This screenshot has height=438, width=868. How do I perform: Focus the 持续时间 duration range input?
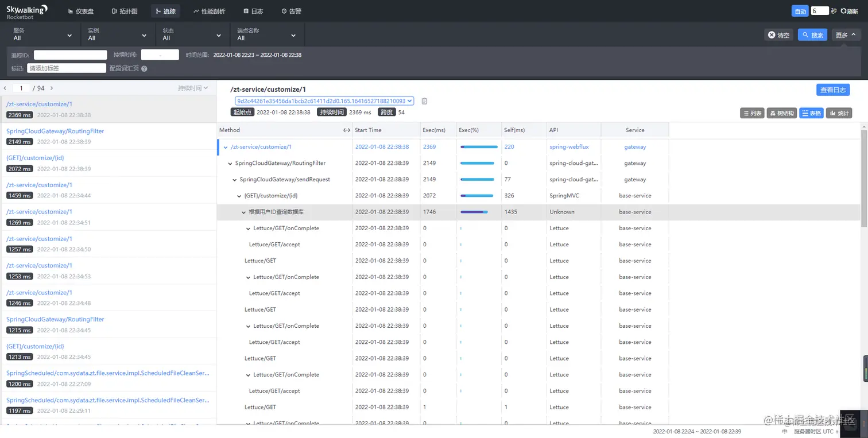coord(161,55)
